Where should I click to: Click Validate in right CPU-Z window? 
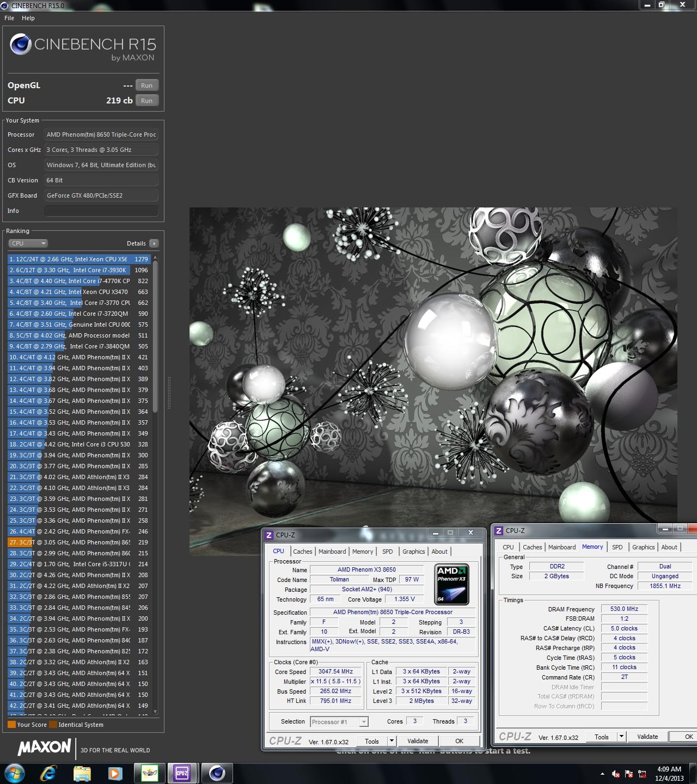point(647,737)
